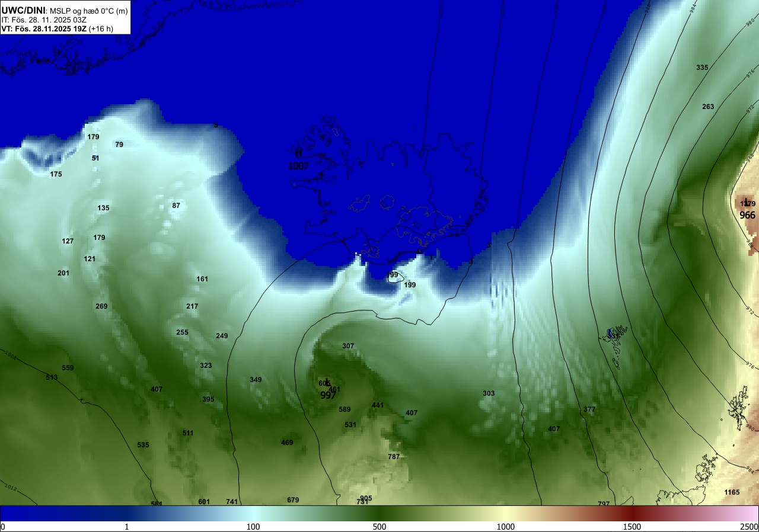Click the height value 787
The width and height of the screenshot is (759, 532).
pyautogui.click(x=394, y=457)
